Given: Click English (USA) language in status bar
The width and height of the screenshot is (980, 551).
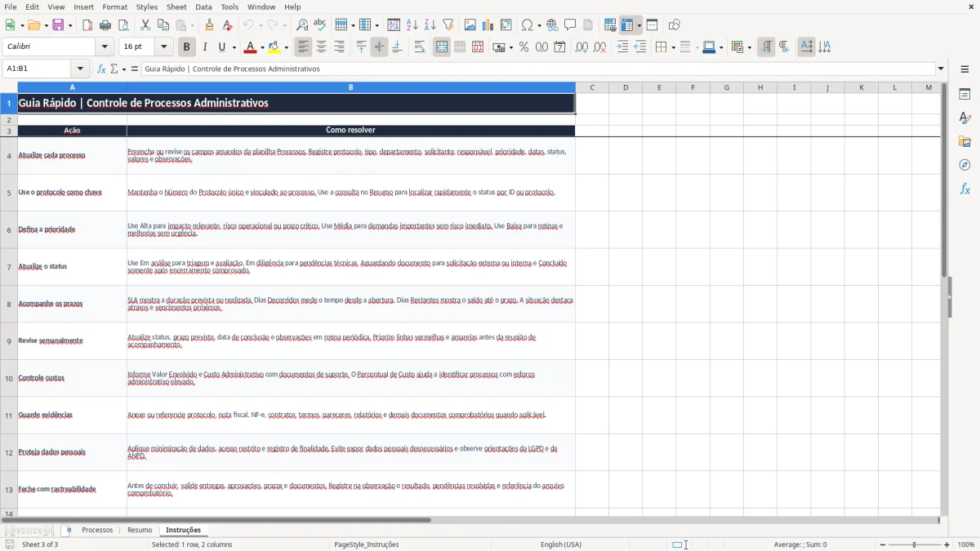Looking at the screenshot, I should (x=561, y=544).
